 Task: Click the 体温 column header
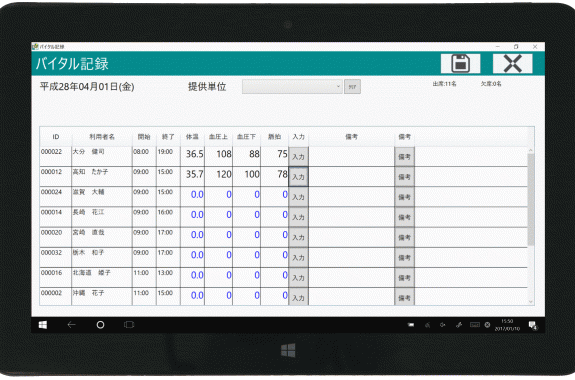pyautogui.click(x=192, y=137)
